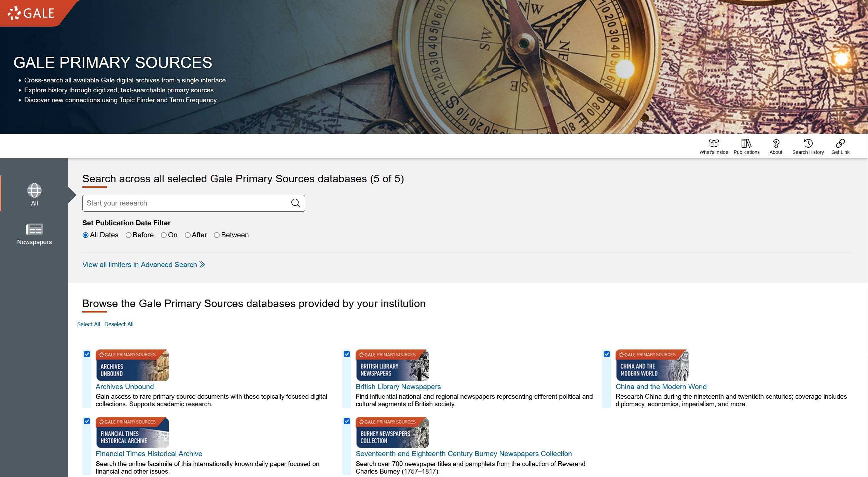
Task: Open the China and the Modern World link
Action: pyautogui.click(x=661, y=387)
